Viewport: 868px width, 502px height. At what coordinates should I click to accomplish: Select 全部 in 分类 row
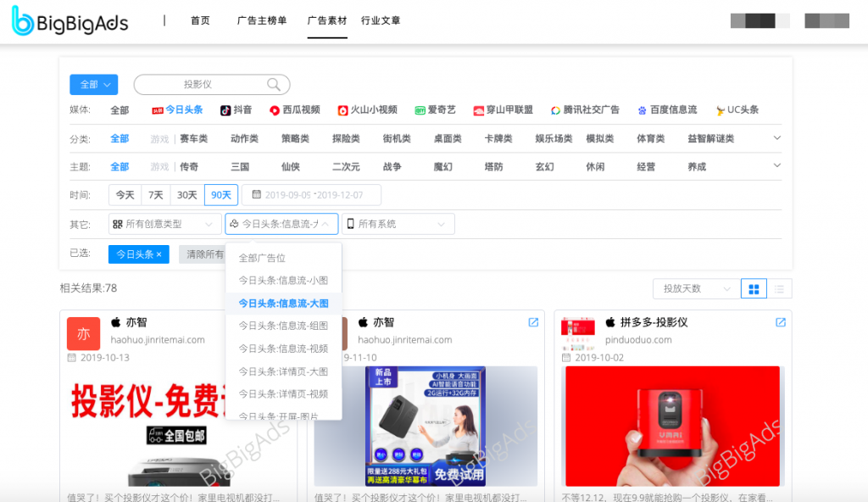[x=120, y=138]
